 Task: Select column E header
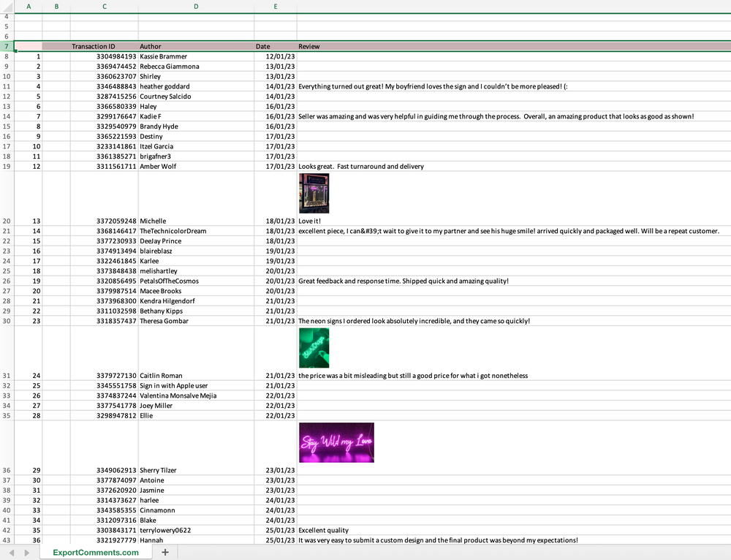click(x=276, y=7)
